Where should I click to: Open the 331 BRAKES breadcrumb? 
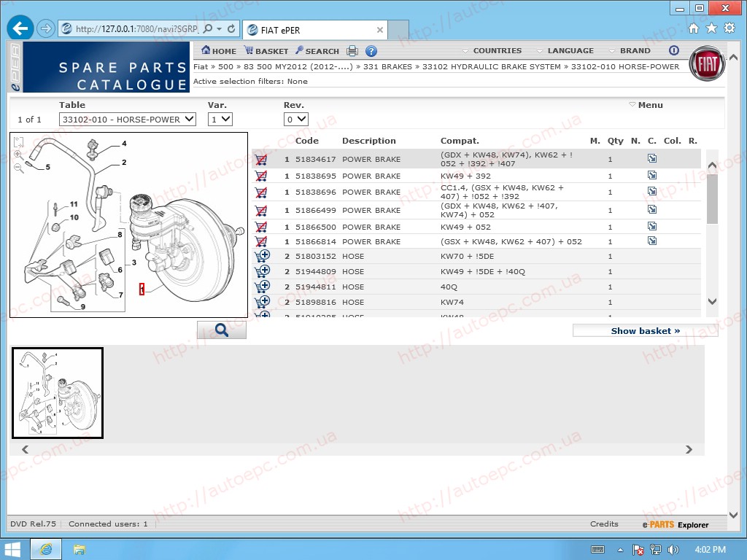tap(387, 66)
